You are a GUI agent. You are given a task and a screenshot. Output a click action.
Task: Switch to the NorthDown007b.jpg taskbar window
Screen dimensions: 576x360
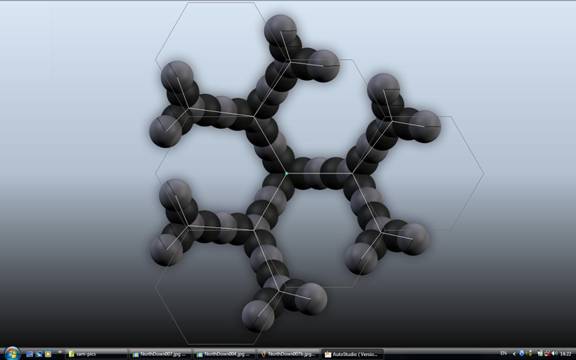click(x=289, y=354)
